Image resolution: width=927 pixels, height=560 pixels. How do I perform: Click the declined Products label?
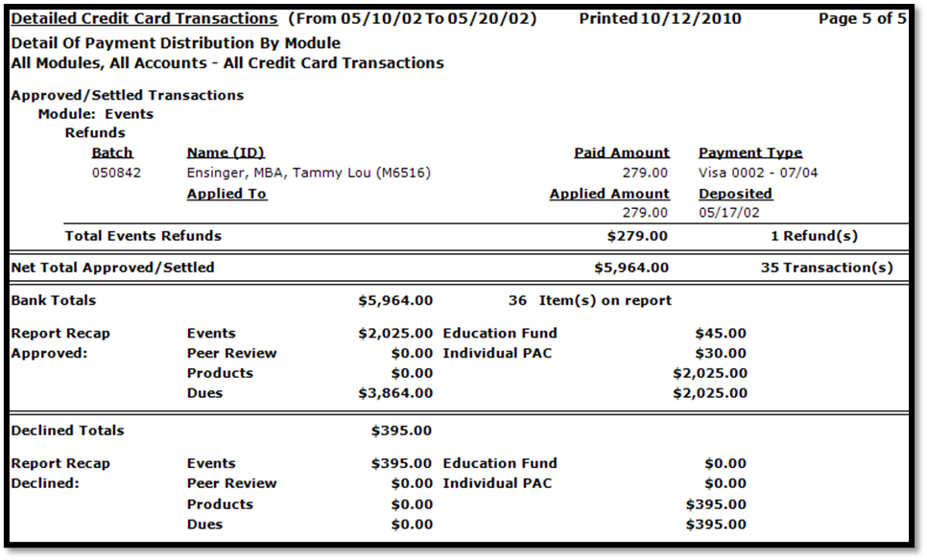(x=220, y=504)
